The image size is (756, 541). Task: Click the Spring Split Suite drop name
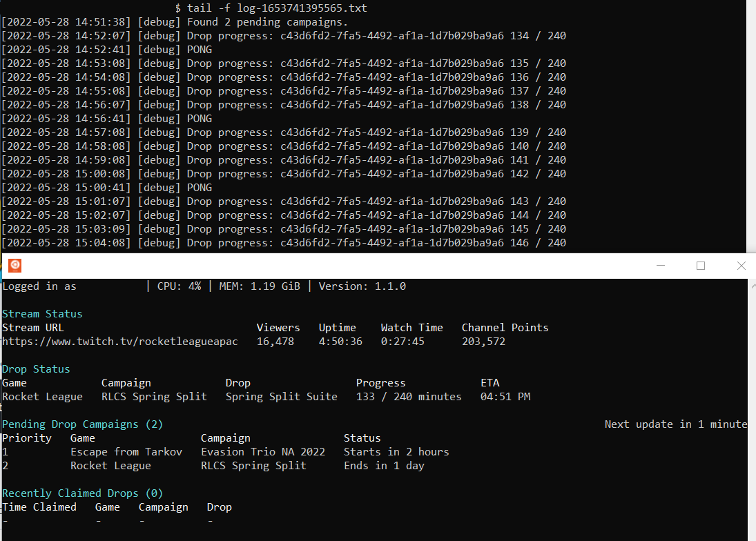pyautogui.click(x=283, y=396)
